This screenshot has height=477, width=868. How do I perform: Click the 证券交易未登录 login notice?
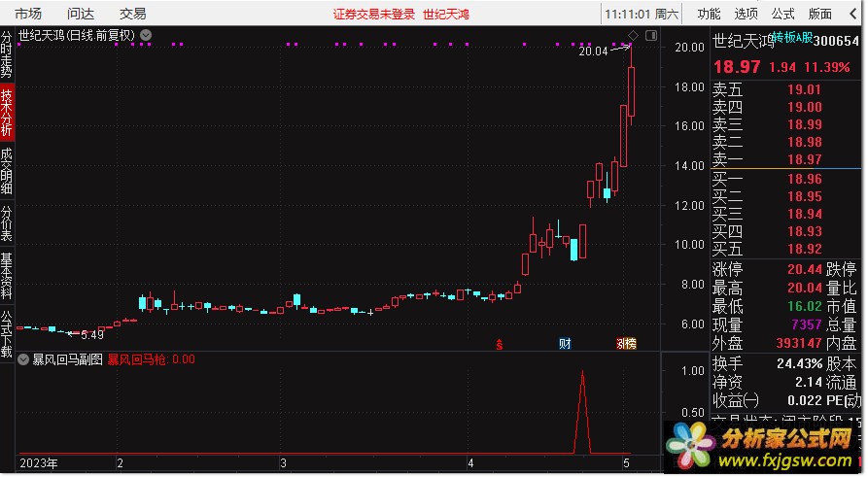373,14
